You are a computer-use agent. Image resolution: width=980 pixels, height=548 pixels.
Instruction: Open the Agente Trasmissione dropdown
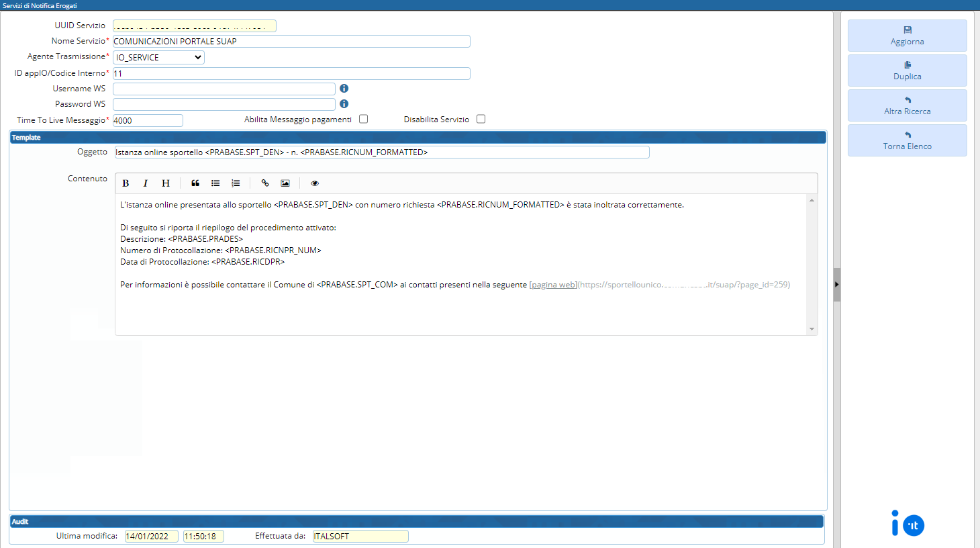[x=158, y=58]
